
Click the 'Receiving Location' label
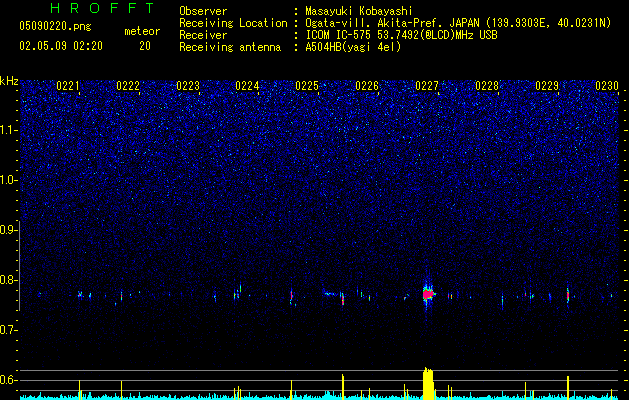[233, 23]
